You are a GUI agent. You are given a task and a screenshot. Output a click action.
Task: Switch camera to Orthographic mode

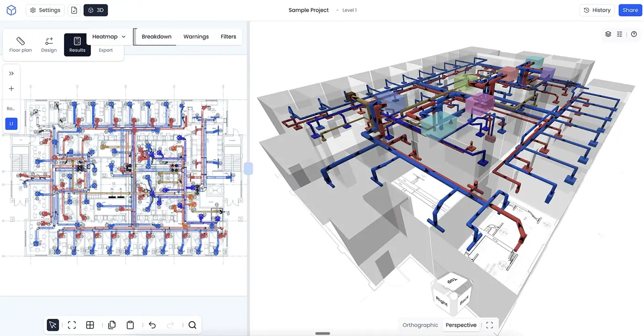pyautogui.click(x=420, y=325)
